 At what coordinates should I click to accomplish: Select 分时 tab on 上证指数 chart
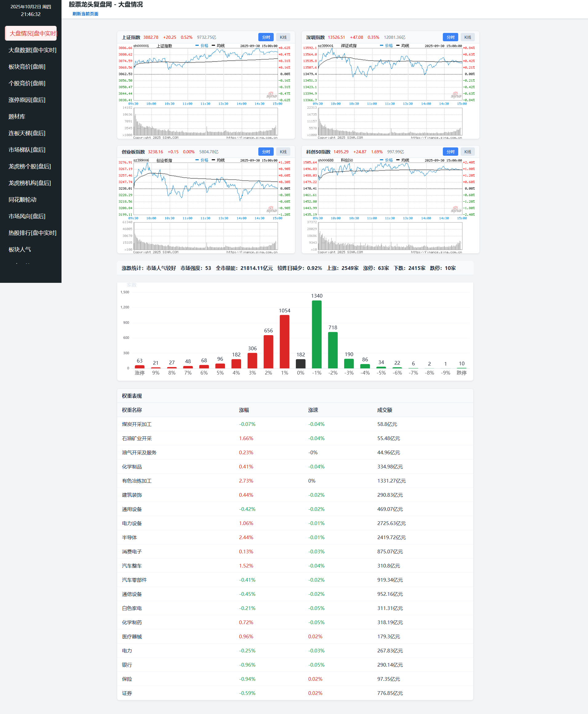click(x=265, y=37)
